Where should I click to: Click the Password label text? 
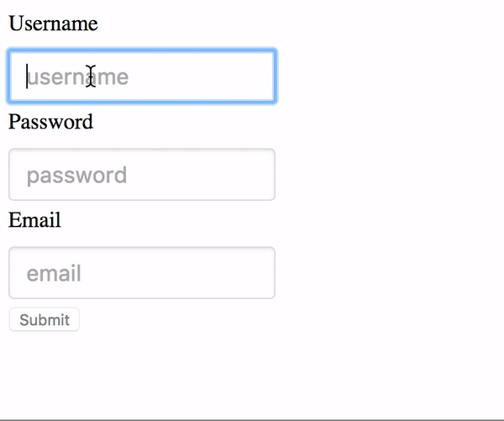click(x=50, y=122)
